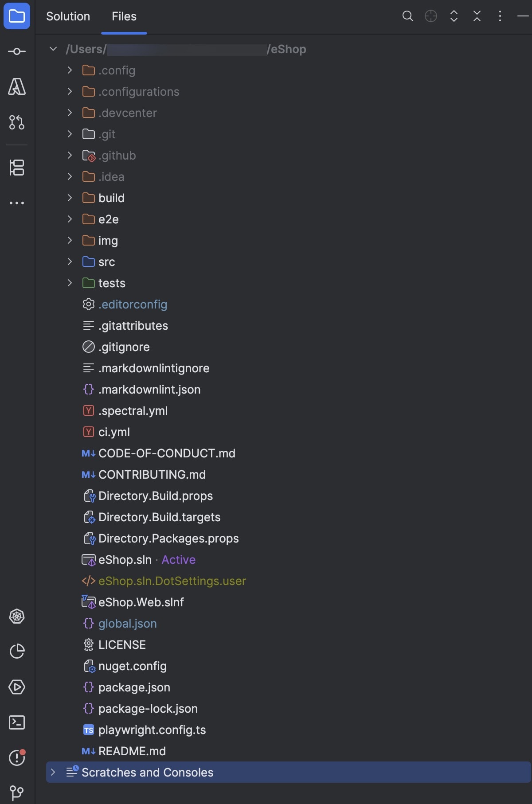
Task: Click Collapse All arrows in toolbar
Action: coord(477,16)
